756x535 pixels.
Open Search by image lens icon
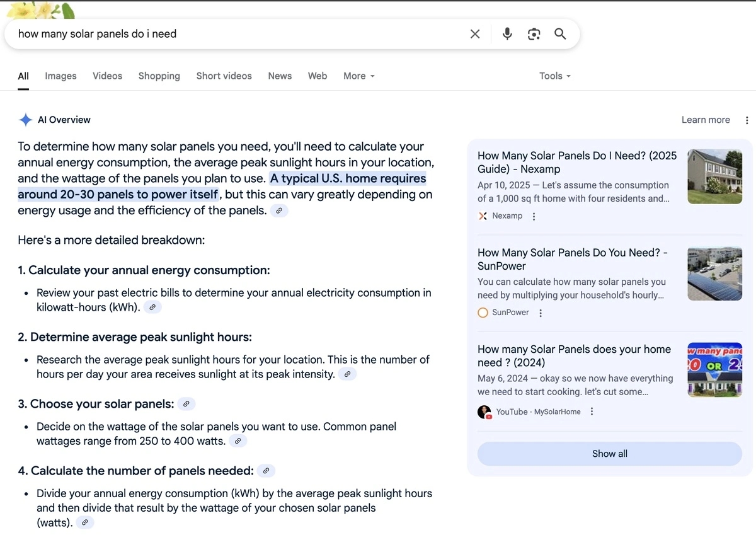pyautogui.click(x=534, y=34)
